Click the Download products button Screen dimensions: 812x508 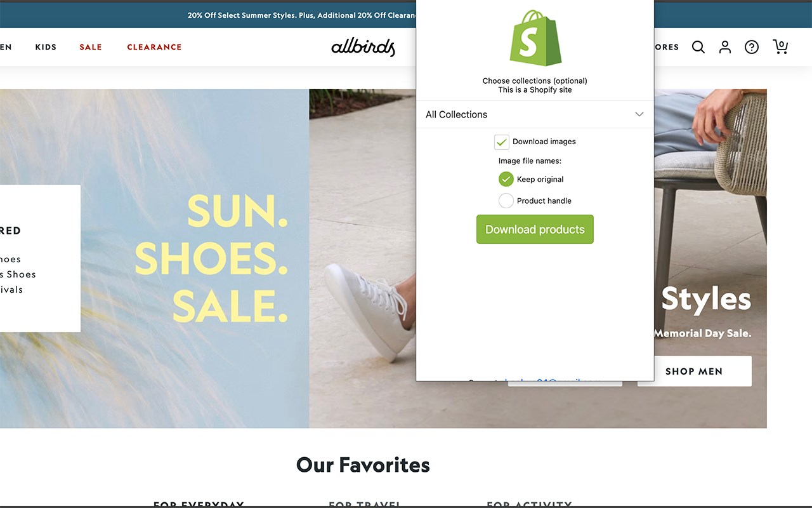point(535,229)
